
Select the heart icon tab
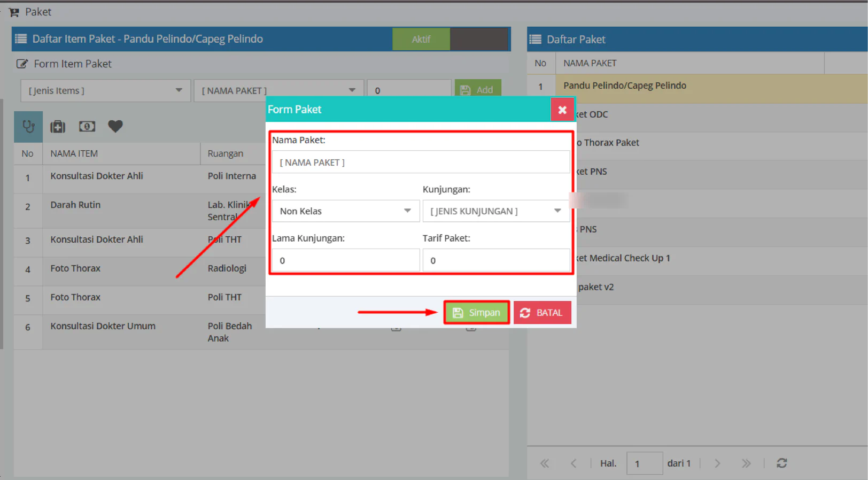coord(115,126)
